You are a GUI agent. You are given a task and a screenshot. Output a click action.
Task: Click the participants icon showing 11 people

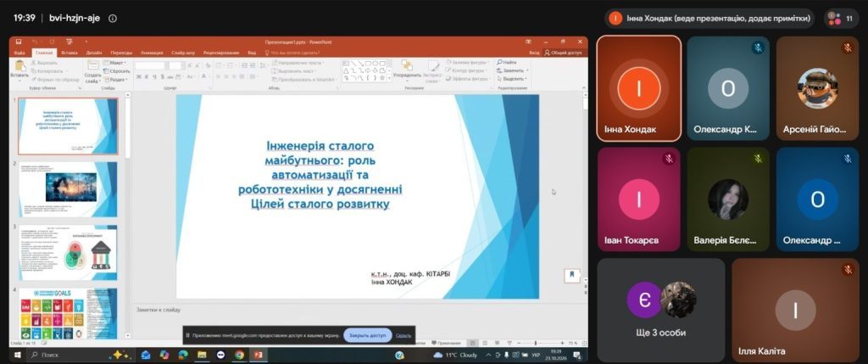(840, 19)
